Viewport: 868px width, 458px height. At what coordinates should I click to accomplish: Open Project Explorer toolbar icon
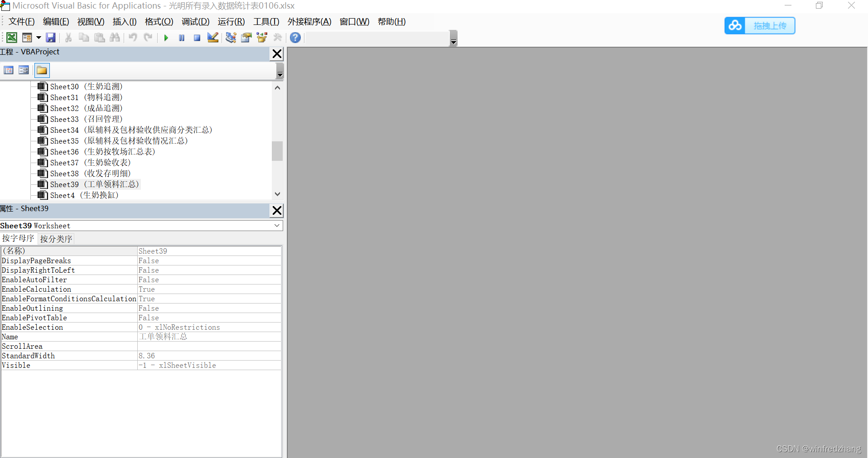pyautogui.click(x=231, y=38)
